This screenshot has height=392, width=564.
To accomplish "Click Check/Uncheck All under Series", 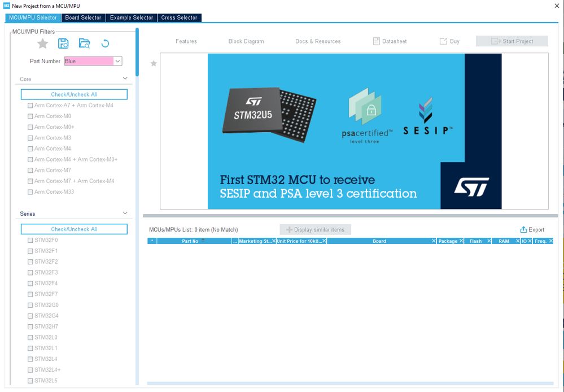I will (x=74, y=229).
